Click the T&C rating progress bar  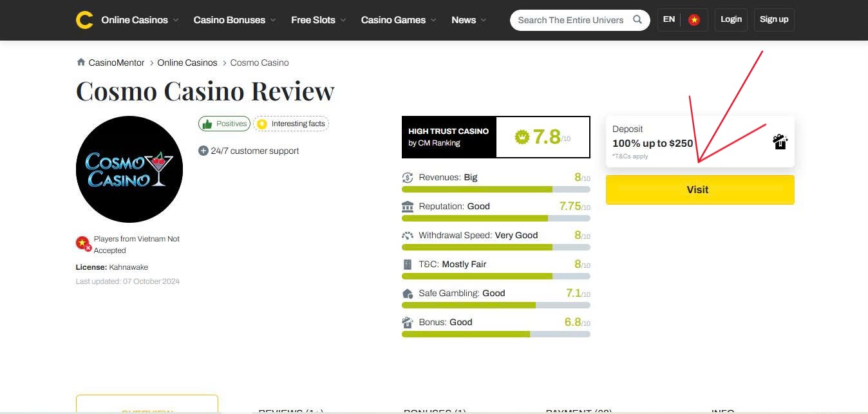[496, 276]
